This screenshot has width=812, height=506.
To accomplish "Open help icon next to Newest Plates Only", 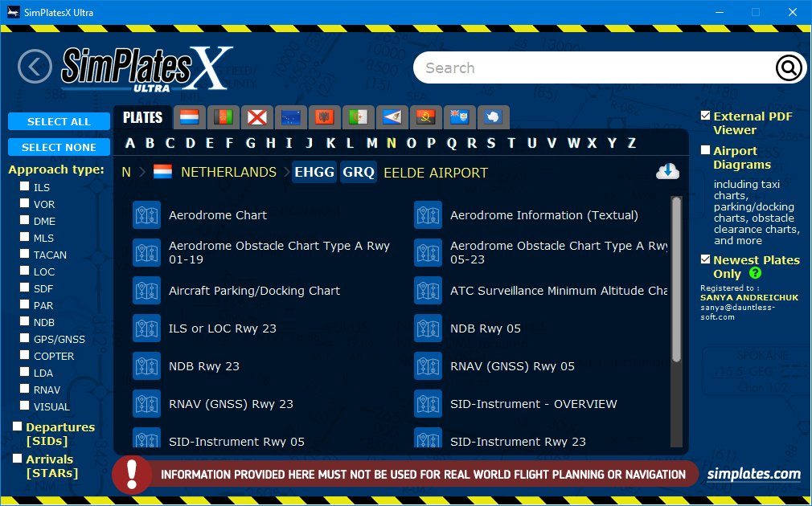I will (755, 272).
